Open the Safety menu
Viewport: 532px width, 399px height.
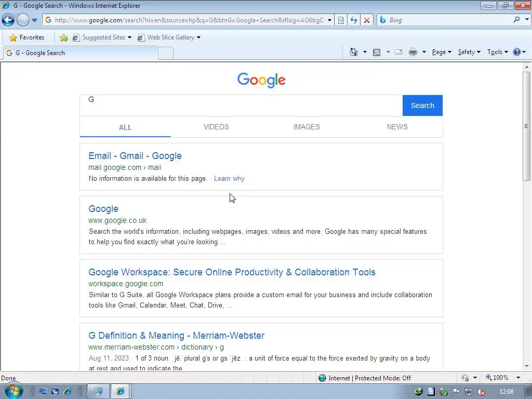coord(469,52)
